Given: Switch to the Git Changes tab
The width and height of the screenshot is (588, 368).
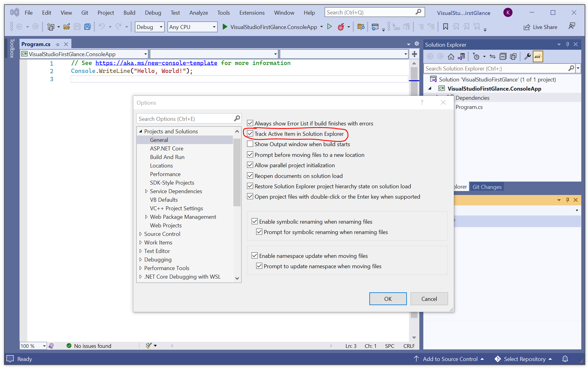Looking at the screenshot, I should (x=486, y=186).
